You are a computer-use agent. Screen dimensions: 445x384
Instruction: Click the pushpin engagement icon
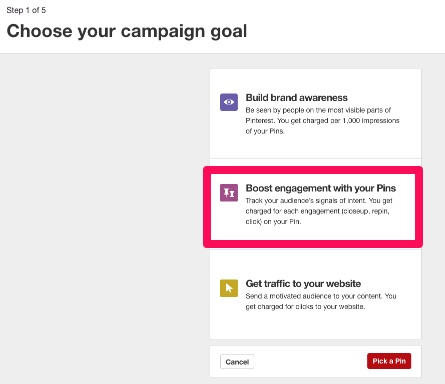click(229, 193)
